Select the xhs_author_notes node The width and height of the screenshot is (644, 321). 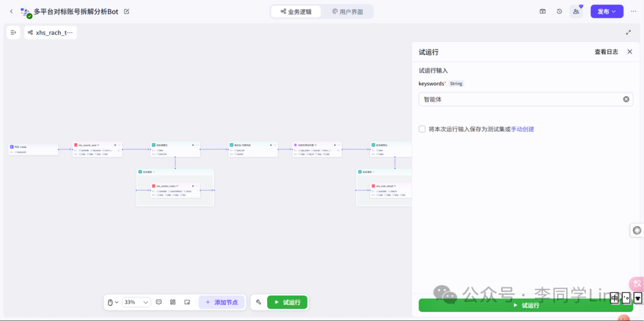tap(175, 190)
